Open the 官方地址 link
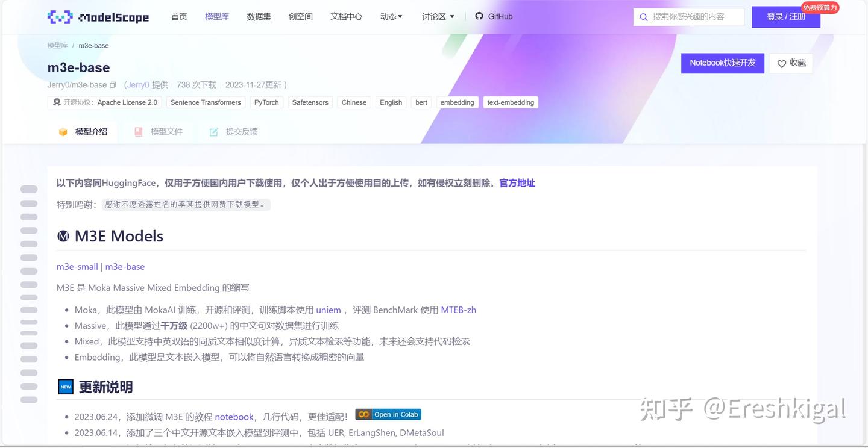The image size is (868, 448). [x=517, y=182]
